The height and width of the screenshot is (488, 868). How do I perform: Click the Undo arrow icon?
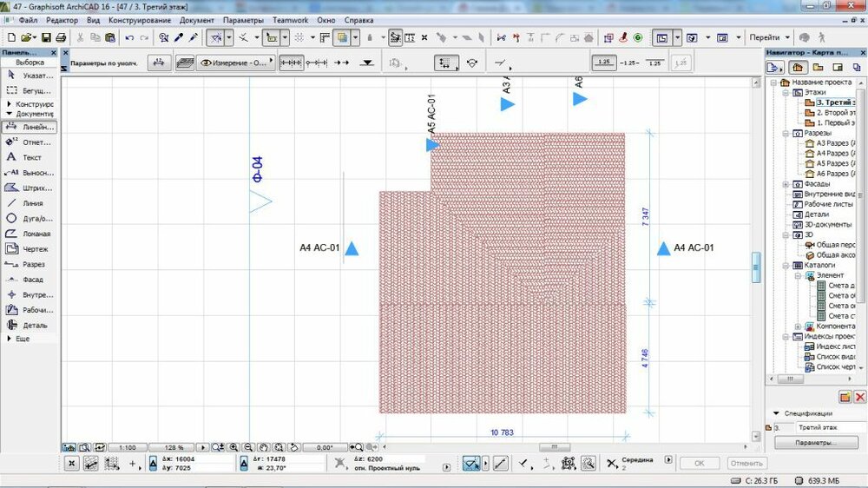(x=129, y=38)
